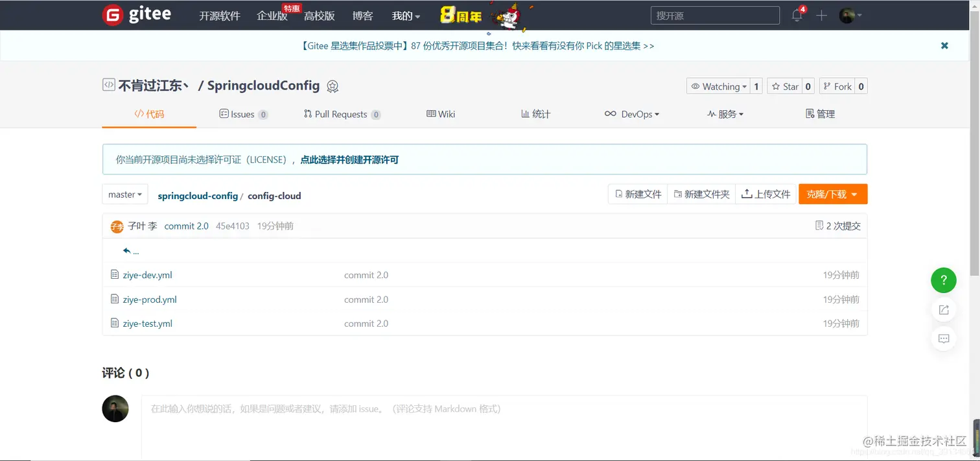Close the Gitee star voting banner
The height and width of the screenshot is (461, 980).
coord(944,45)
